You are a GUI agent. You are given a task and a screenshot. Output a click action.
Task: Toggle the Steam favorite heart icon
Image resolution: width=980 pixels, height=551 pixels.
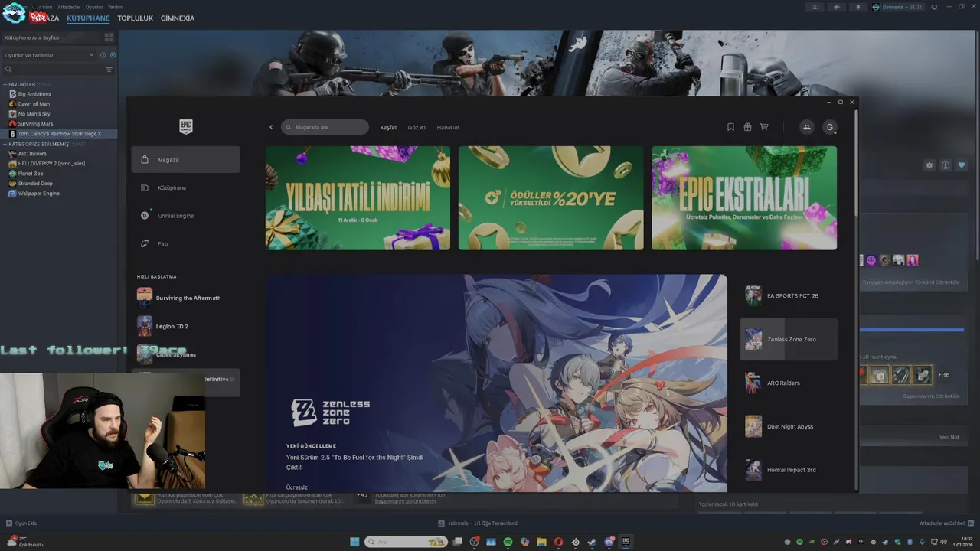[x=962, y=165]
